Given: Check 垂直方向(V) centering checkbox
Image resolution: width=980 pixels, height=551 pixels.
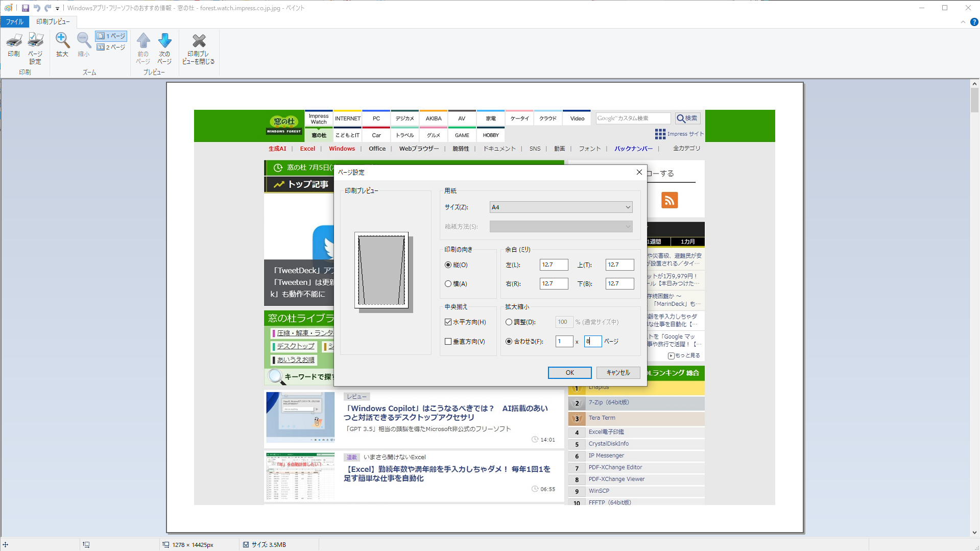Looking at the screenshot, I should point(448,342).
